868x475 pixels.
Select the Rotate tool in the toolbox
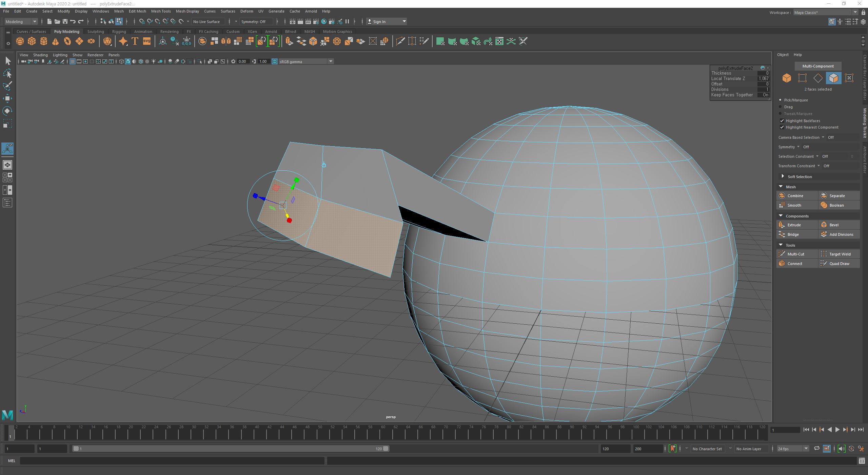tap(7, 111)
